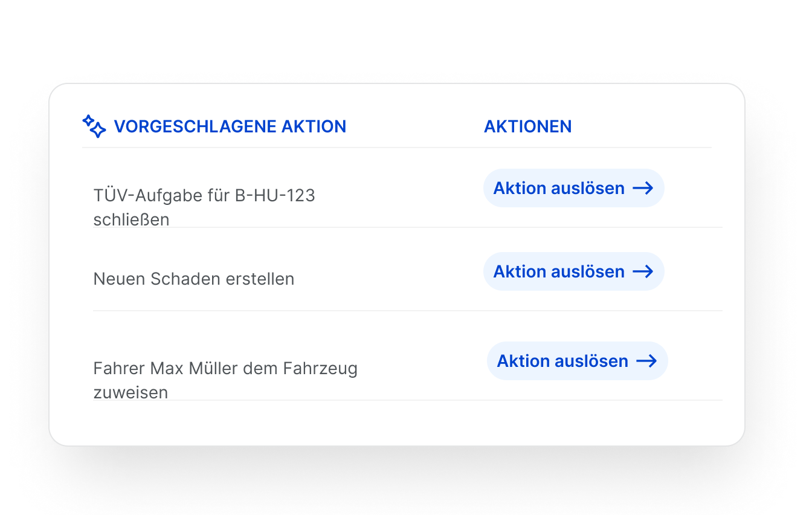812x515 pixels.
Task: Click Aktion auslösen for assigning Max Müller
Action: (577, 361)
